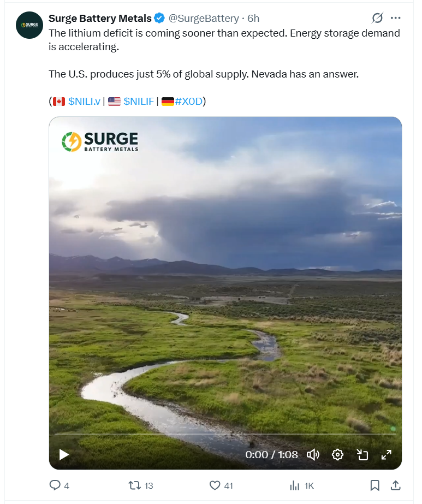
Task: Open video playback settings gear
Action: click(337, 454)
